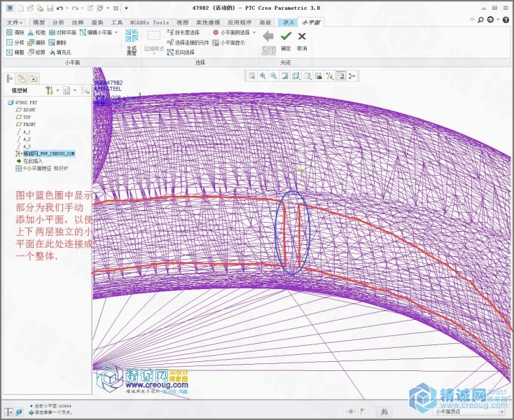Select 小平面特征 标识97 tree item

42,168
